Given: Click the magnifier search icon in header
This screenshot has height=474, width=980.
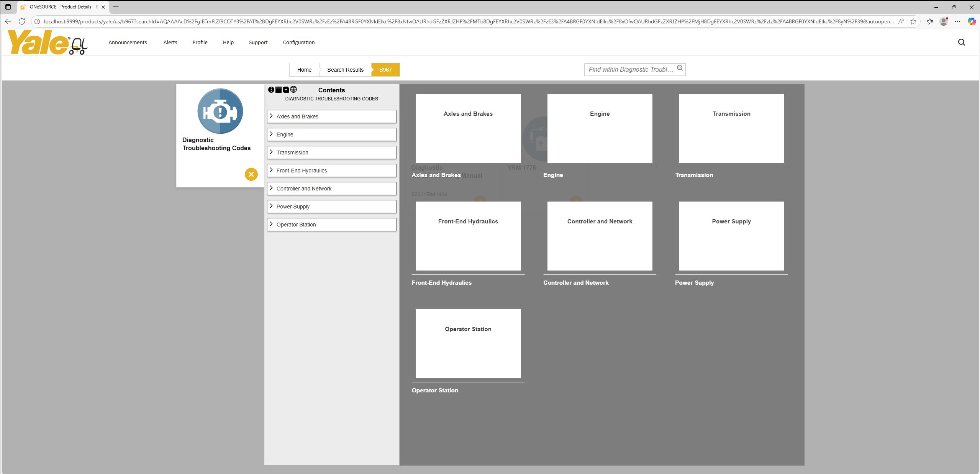Looking at the screenshot, I should [961, 42].
